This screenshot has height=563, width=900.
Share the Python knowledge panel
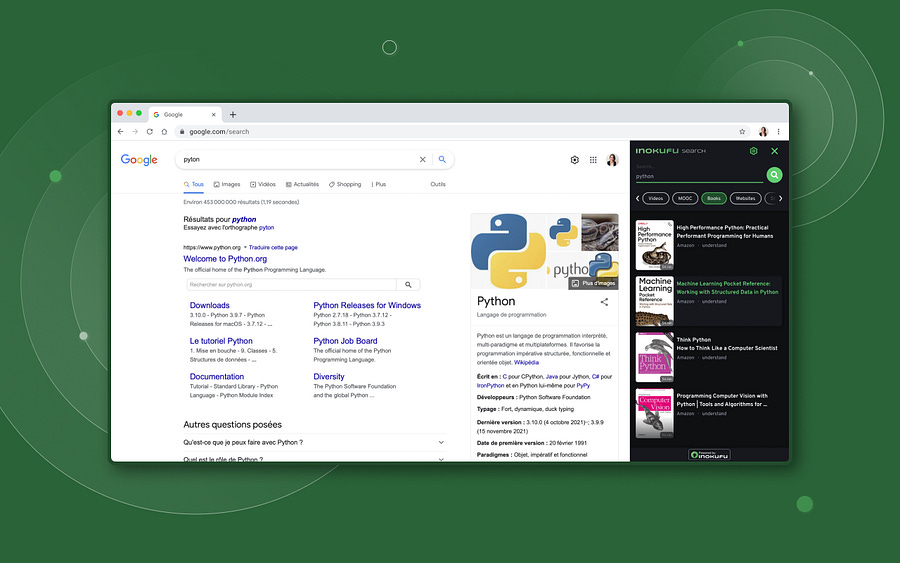604,302
